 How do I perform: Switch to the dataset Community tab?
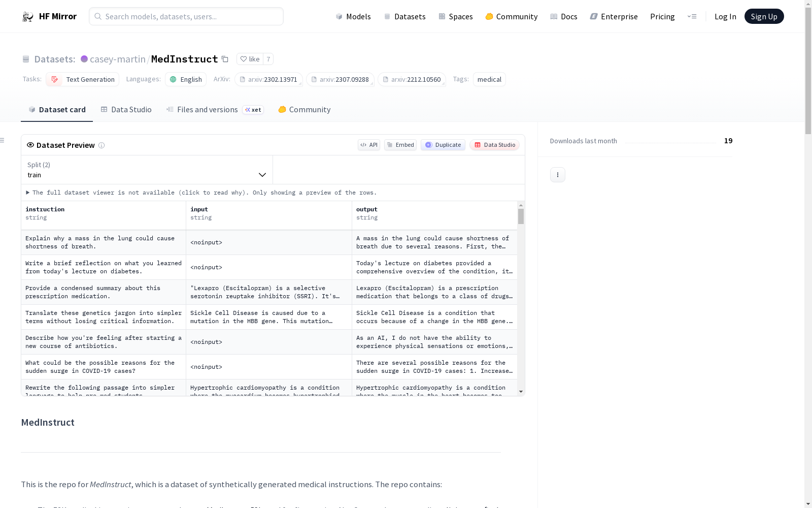click(304, 110)
